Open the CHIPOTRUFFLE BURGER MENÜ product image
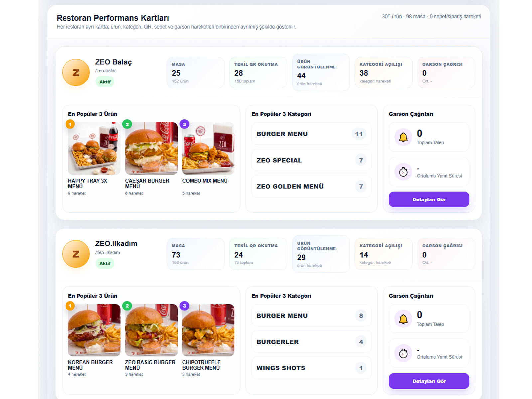Image resolution: width=532 pixels, height=399 pixels. pos(208,330)
